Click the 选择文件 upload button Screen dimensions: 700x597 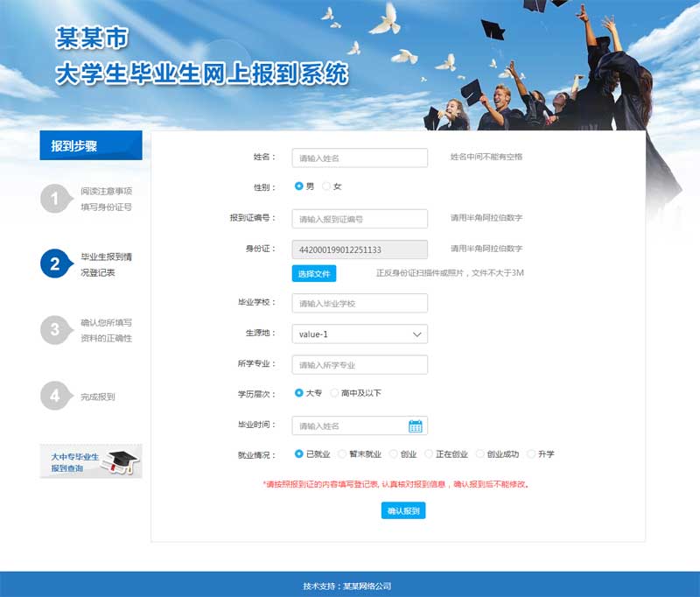coord(313,274)
